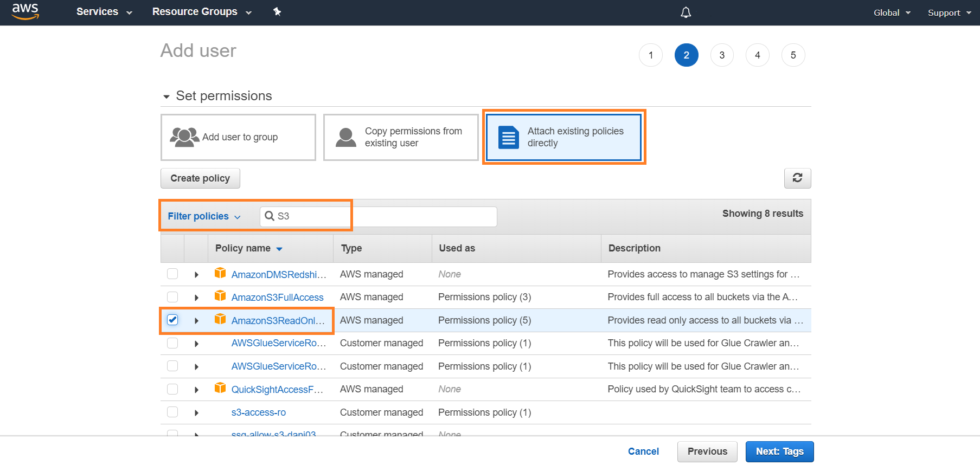Click the AWS logo home icon
The height and width of the screenshot is (465, 980).
click(x=25, y=11)
